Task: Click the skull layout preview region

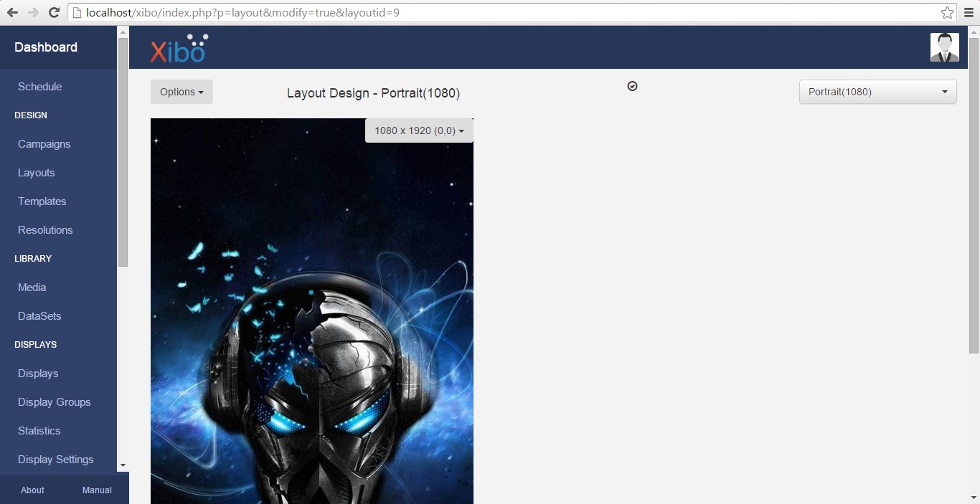Action: tap(312, 311)
